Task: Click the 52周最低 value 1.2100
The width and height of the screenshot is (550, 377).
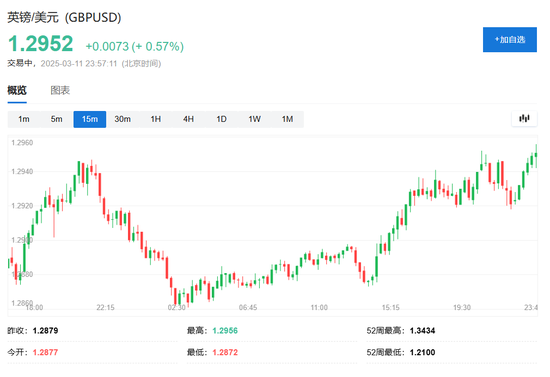Action: click(x=422, y=352)
